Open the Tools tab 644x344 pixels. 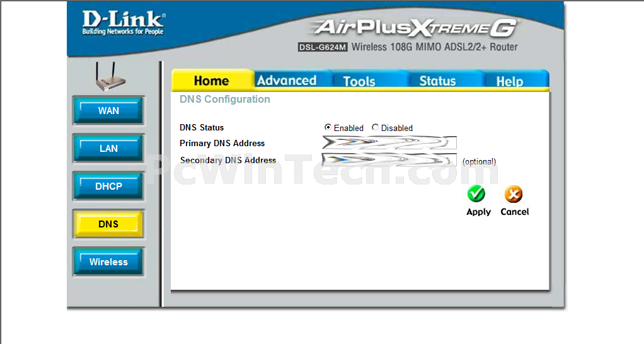click(x=359, y=81)
